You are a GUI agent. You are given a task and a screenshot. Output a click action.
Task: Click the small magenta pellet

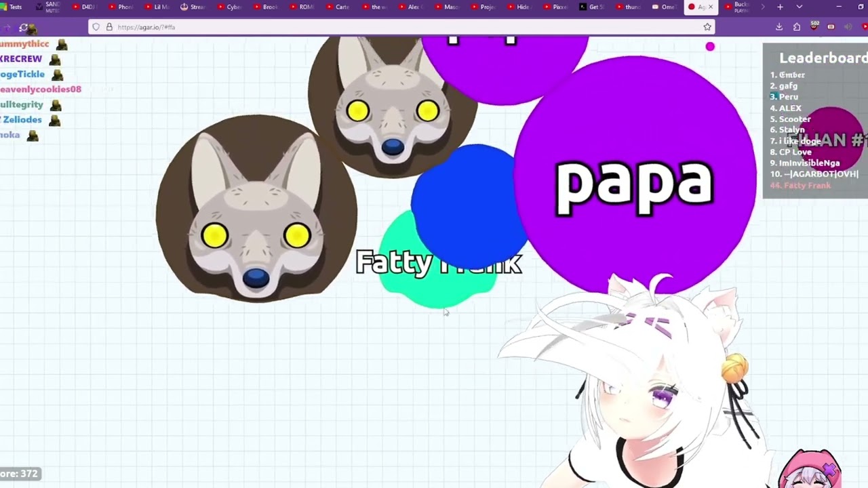tap(710, 47)
